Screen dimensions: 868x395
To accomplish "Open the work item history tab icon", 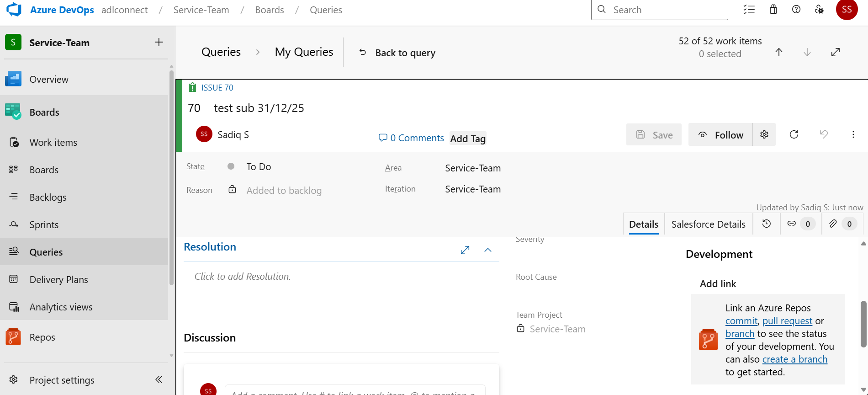I will [766, 224].
